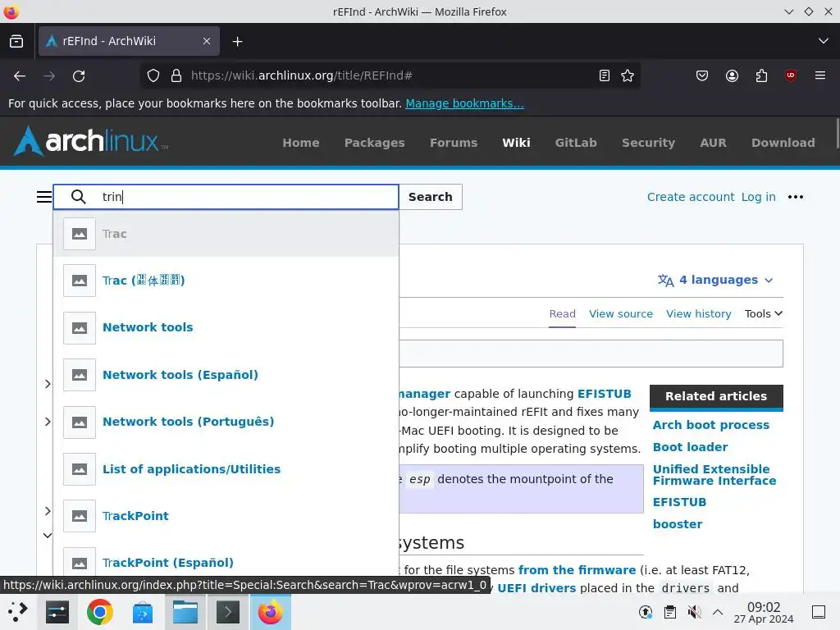Screen dimensions: 840x630
Task: Open personal tools three-dot menu
Action: (x=796, y=197)
